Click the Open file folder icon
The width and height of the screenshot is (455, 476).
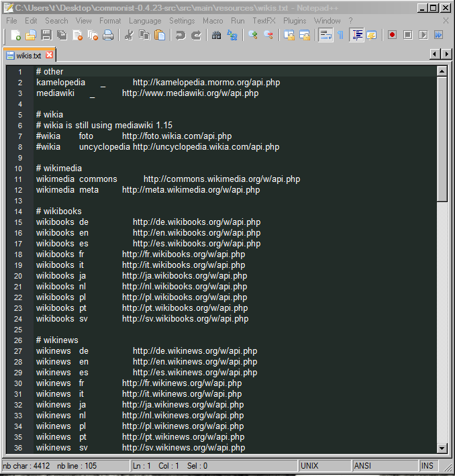31,36
